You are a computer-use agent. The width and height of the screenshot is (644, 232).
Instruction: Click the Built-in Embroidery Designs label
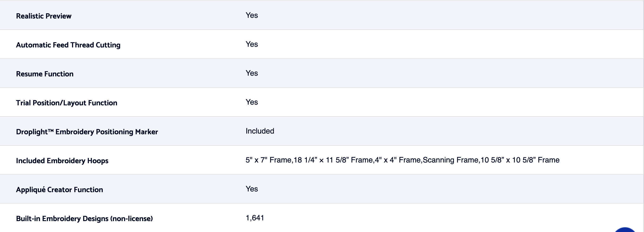click(x=84, y=219)
